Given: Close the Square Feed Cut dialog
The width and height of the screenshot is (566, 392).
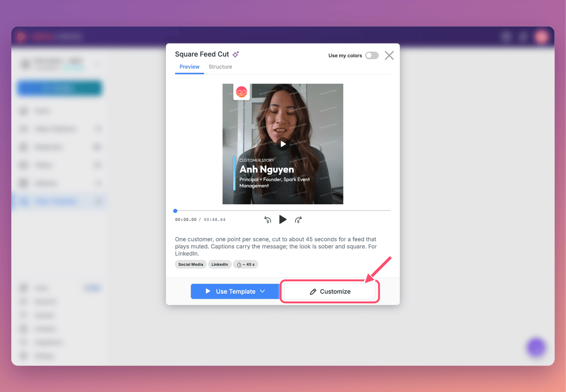Looking at the screenshot, I should [x=389, y=55].
